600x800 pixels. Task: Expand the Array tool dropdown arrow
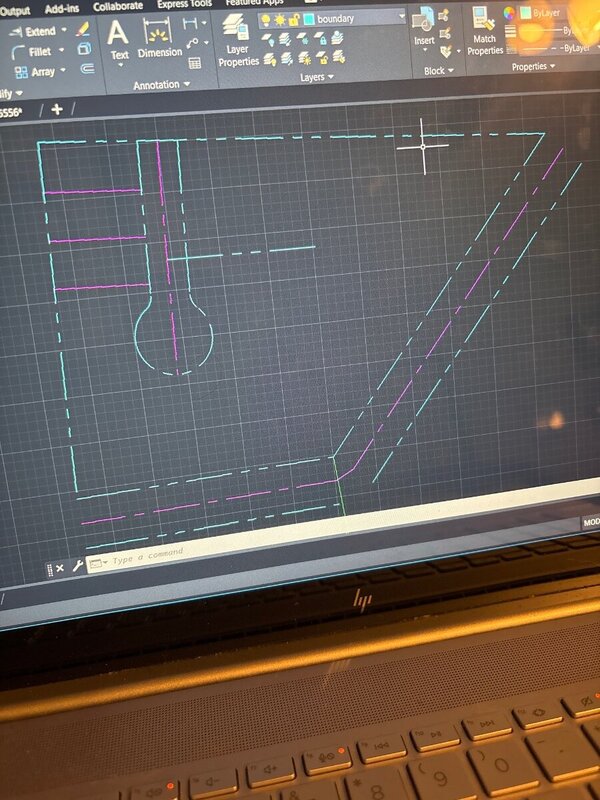(x=63, y=70)
